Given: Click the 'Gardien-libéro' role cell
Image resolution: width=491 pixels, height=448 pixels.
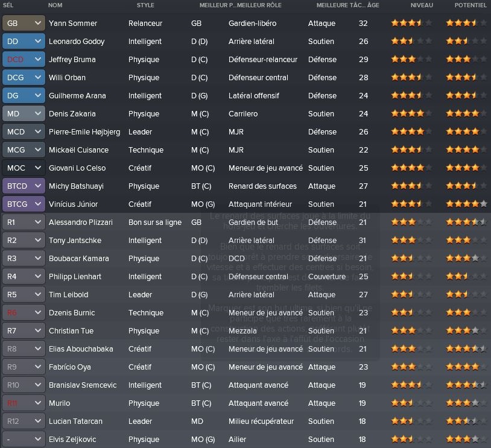Looking at the screenshot, I should (252, 23).
